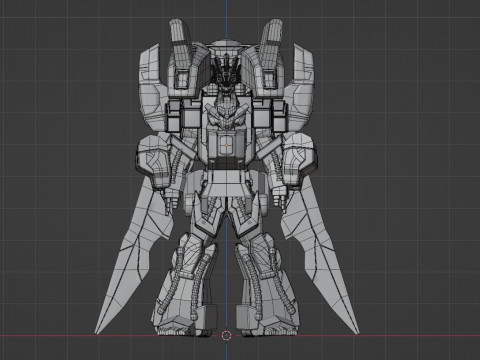Click the left shoulder cannon barrel
480x360 pixels.
click(181, 43)
